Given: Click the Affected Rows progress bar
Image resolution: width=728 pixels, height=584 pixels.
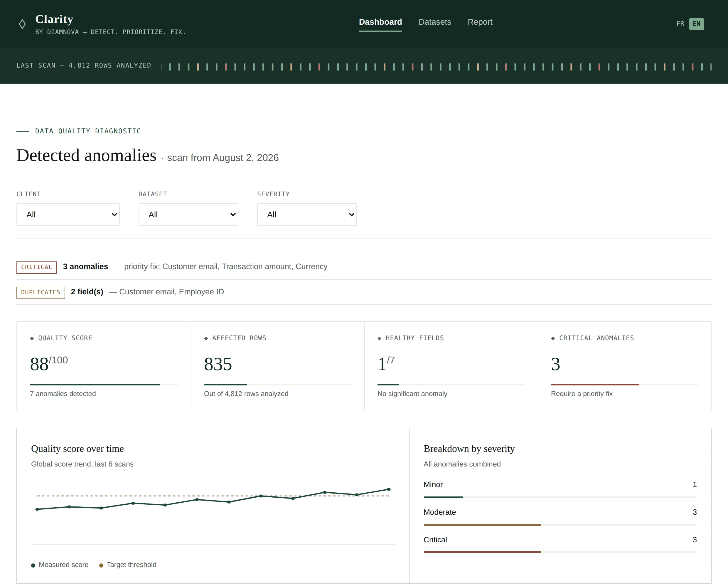Looking at the screenshot, I should [278, 384].
